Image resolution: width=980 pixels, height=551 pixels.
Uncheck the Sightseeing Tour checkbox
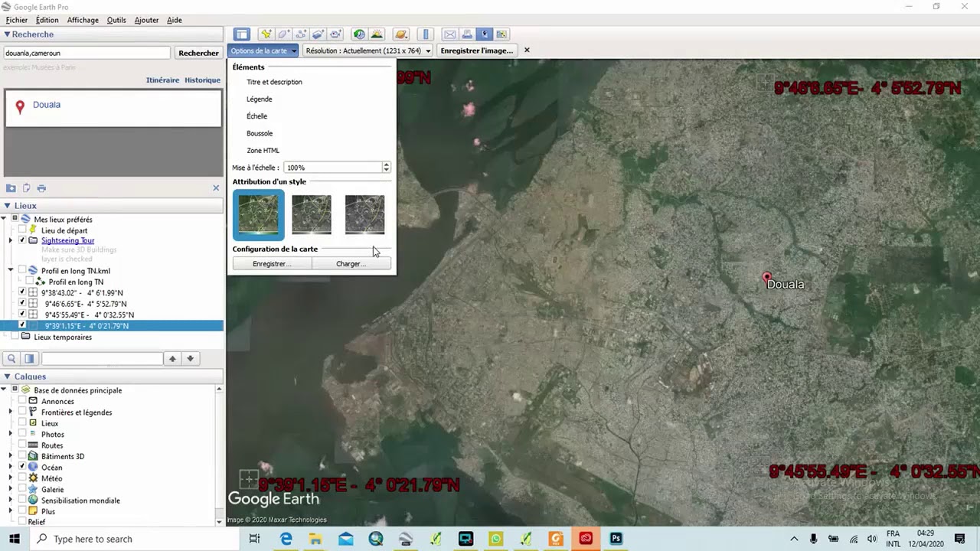22,240
